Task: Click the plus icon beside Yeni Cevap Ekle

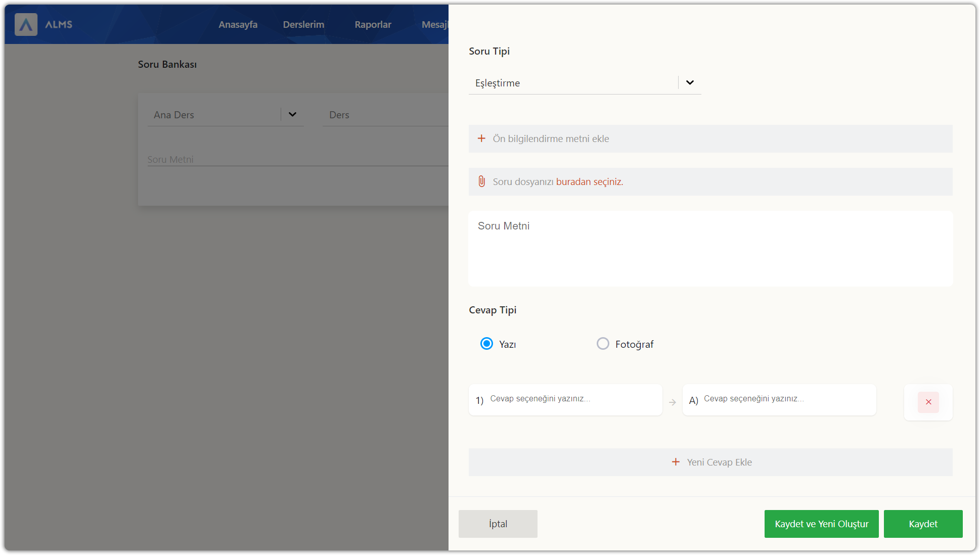Action: pyautogui.click(x=676, y=462)
